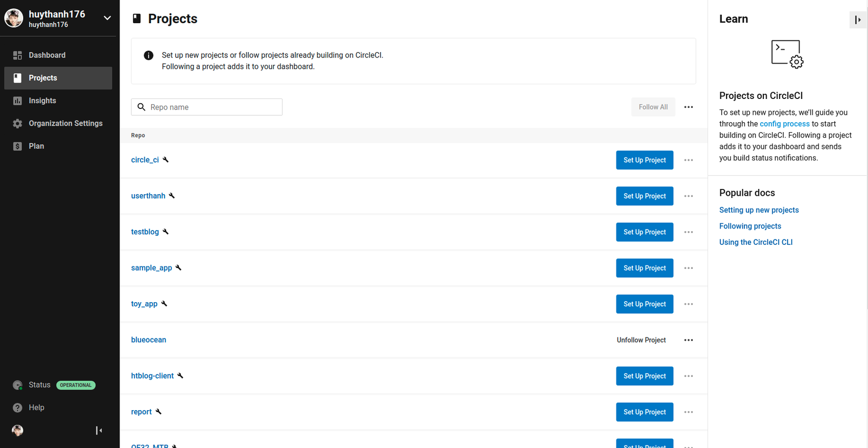Open the sample_app repo link
868x448 pixels.
coord(152,268)
